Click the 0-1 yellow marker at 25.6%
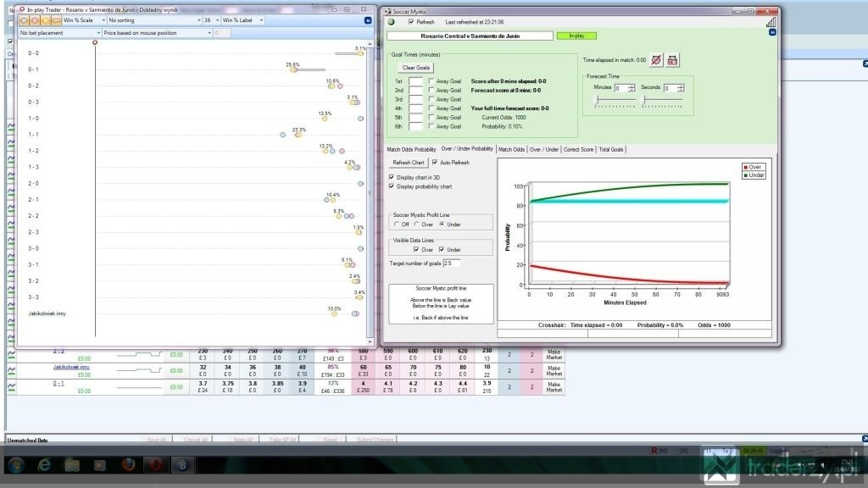Image resolution: width=868 pixels, height=488 pixels. point(293,69)
